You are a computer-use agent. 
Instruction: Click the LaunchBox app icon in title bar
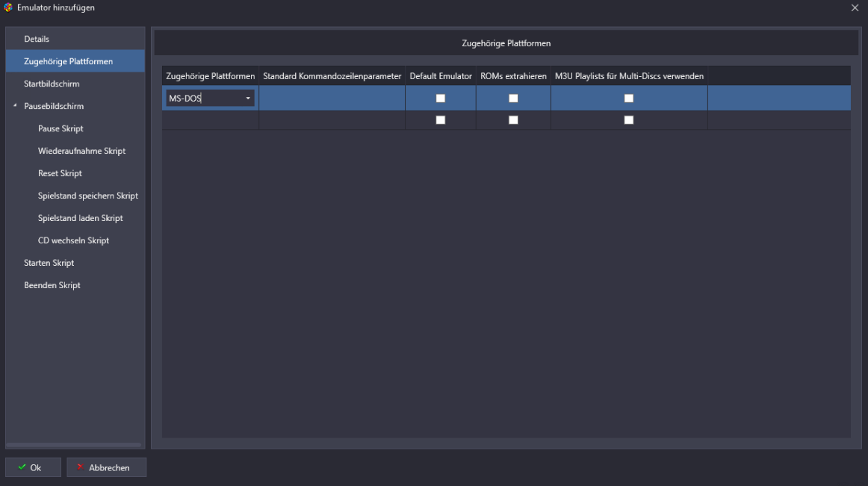8,7
